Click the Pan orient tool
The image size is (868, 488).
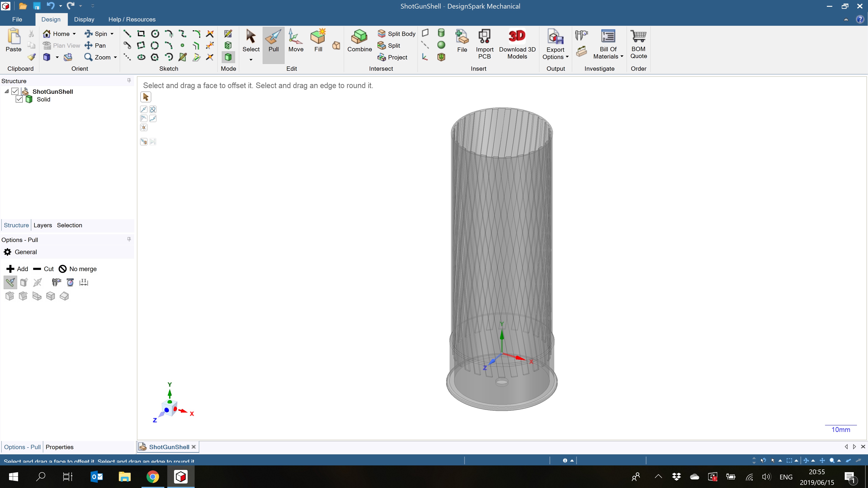click(x=95, y=45)
